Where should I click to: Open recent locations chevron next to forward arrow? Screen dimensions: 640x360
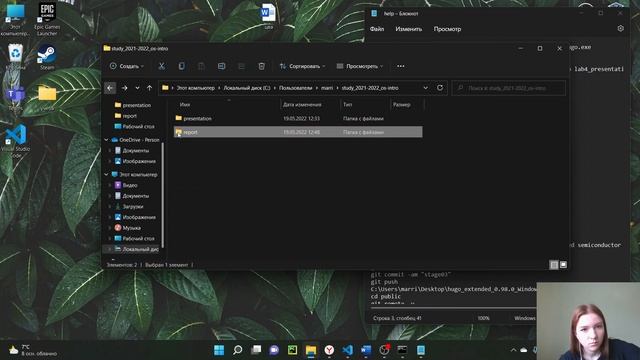point(137,88)
